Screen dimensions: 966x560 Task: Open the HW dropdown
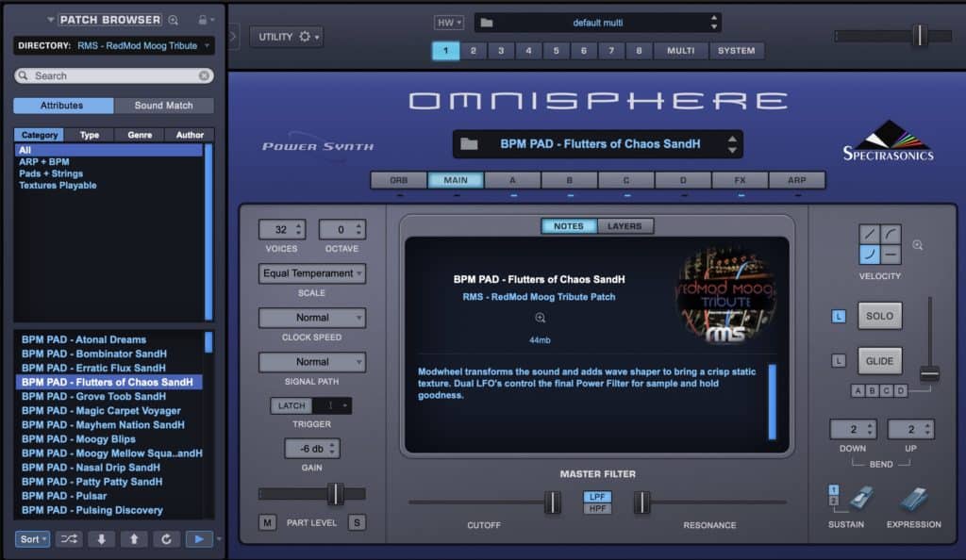pyautogui.click(x=448, y=23)
